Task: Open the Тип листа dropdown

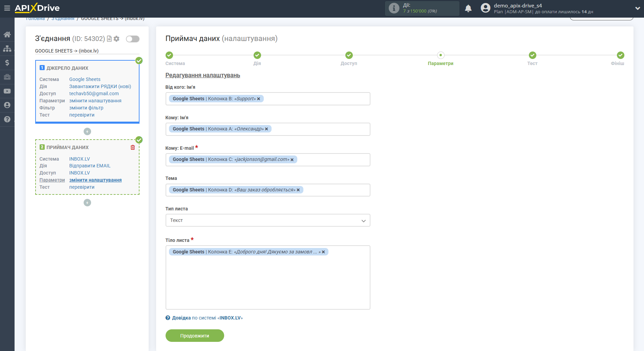Action: pyautogui.click(x=268, y=220)
